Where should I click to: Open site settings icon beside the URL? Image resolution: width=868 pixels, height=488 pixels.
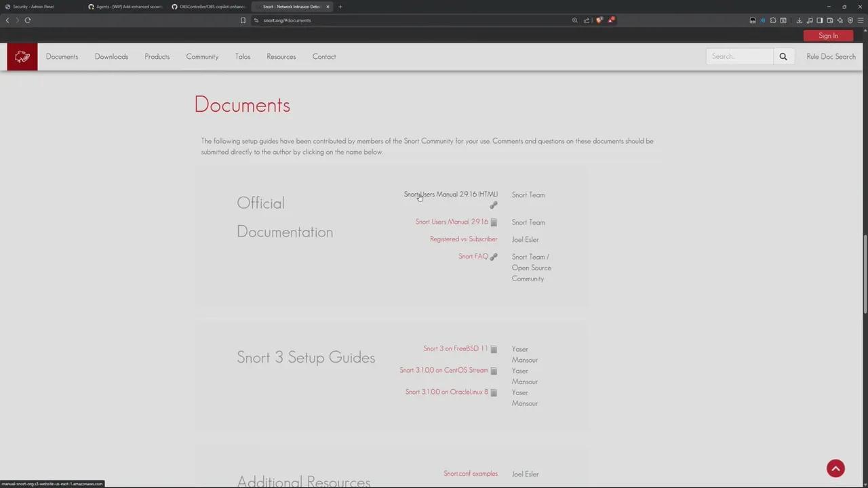pyautogui.click(x=256, y=20)
